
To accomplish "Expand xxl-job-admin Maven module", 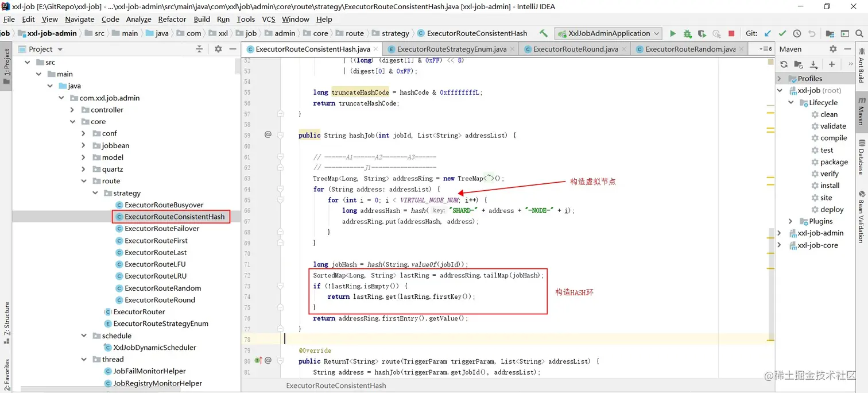I will (x=779, y=233).
